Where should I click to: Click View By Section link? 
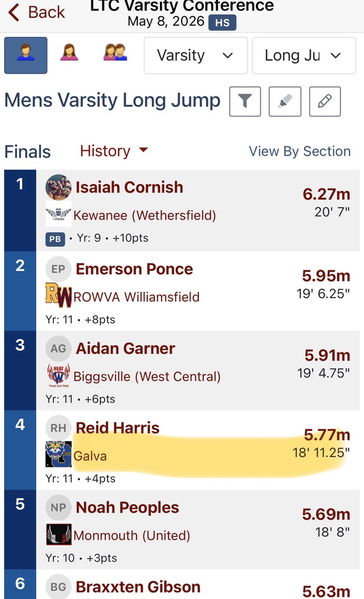click(300, 152)
